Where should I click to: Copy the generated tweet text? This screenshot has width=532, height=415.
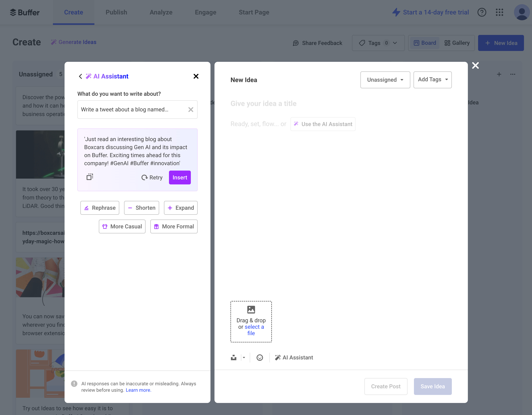[90, 177]
